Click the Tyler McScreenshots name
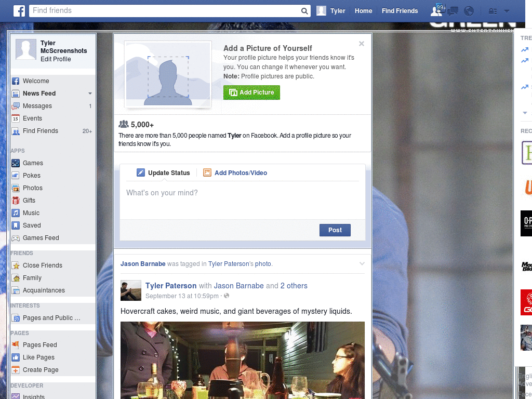 coord(63,47)
